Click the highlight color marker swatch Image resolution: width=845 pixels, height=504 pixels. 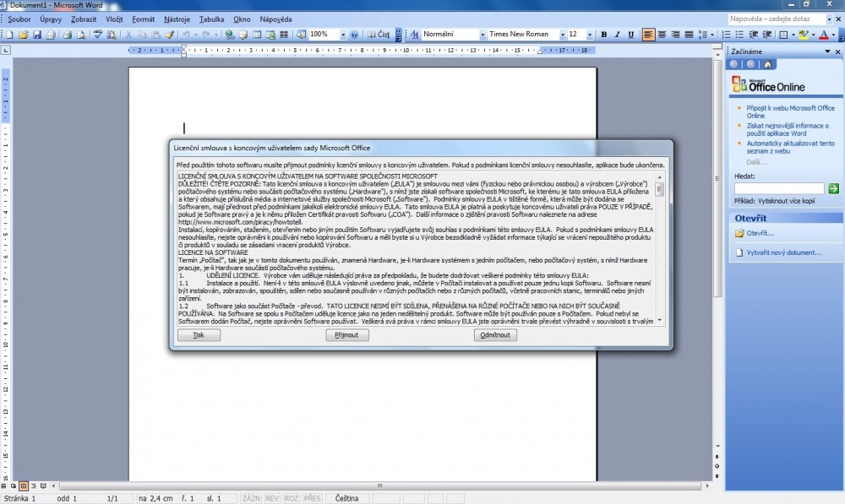803,35
